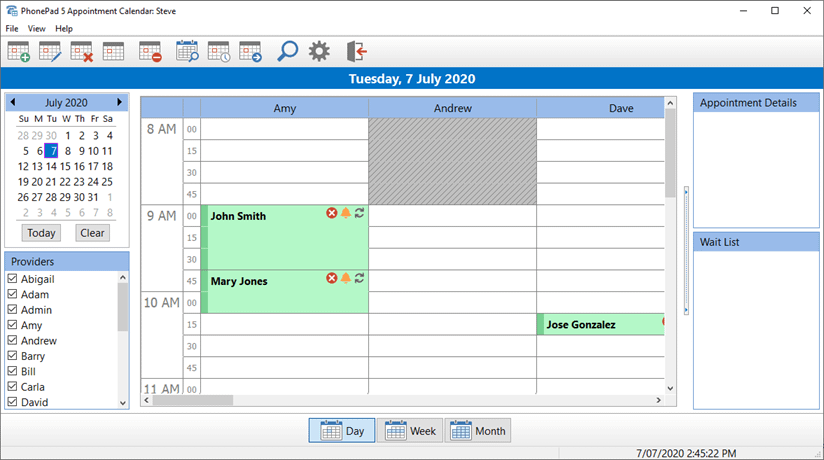Image resolution: width=824 pixels, height=460 pixels.
Task: Click the calendar with blue arrow icon
Action: click(250, 52)
